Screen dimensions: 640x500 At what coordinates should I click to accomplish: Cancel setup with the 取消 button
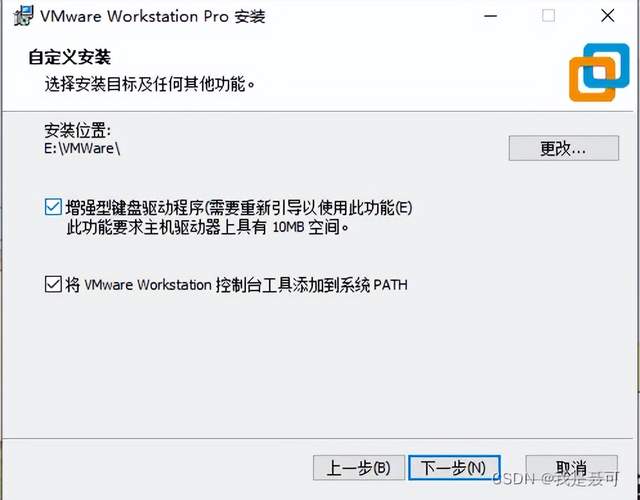pos(571,468)
